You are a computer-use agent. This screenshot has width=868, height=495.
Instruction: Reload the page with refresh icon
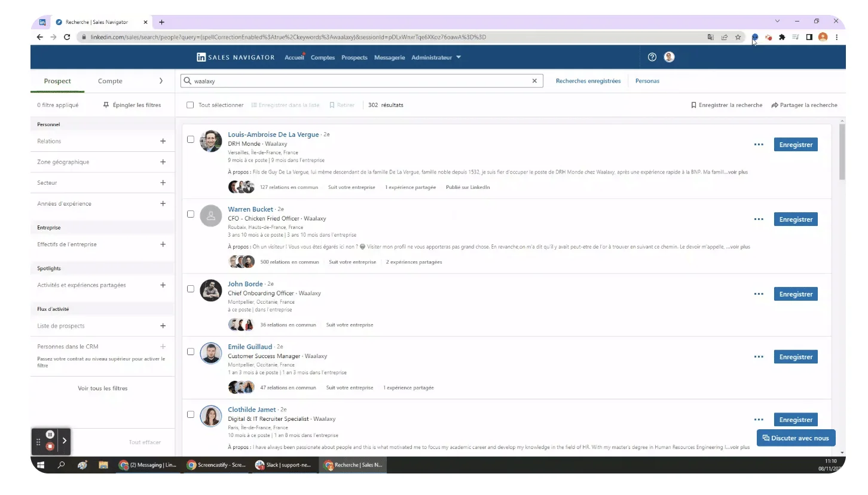[67, 37]
